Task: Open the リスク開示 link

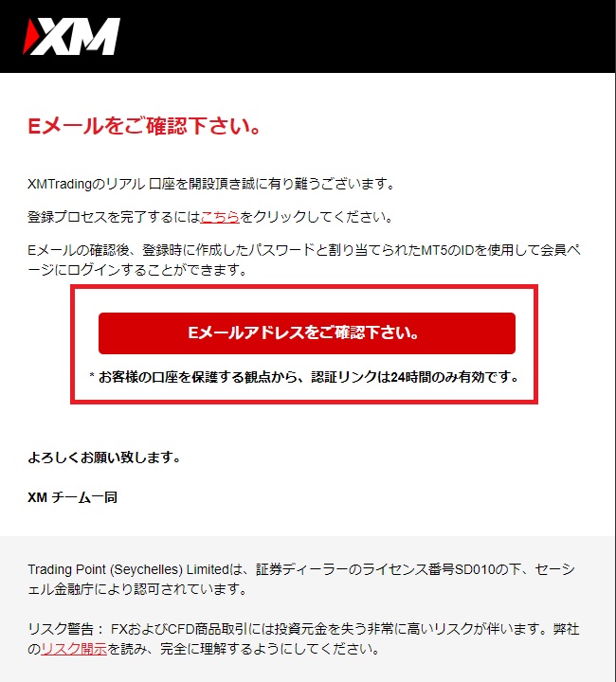Action: pyautogui.click(x=74, y=649)
